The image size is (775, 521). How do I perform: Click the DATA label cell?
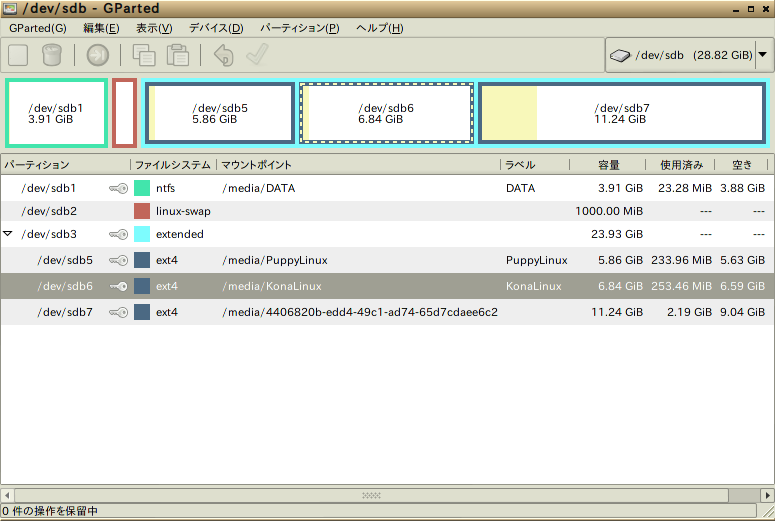(520, 188)
